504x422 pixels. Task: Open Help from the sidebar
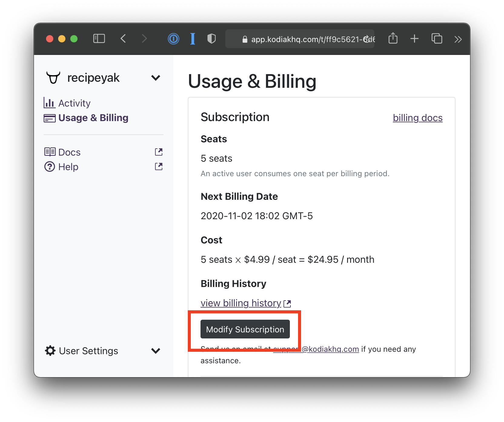point(68,167)
